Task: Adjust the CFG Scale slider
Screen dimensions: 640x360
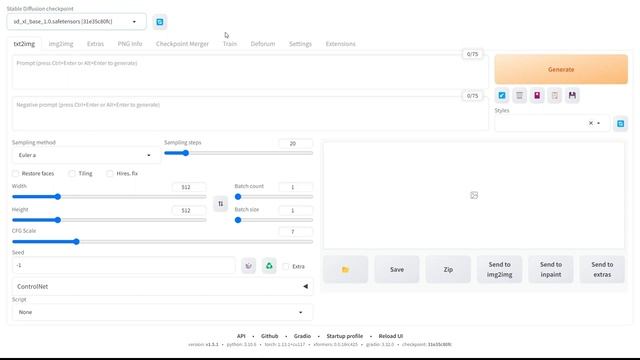Action: click(162, 242)
